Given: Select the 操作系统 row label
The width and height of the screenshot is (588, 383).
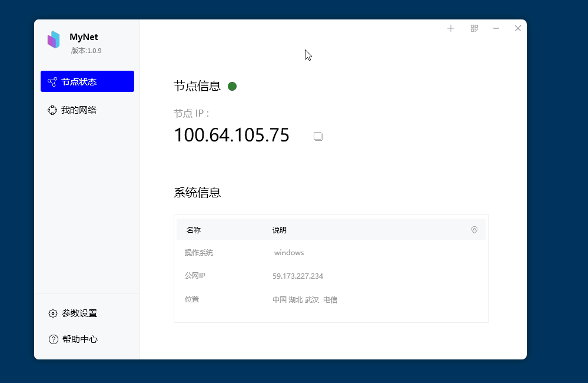Looking at the screenshot, I should 199,253.
